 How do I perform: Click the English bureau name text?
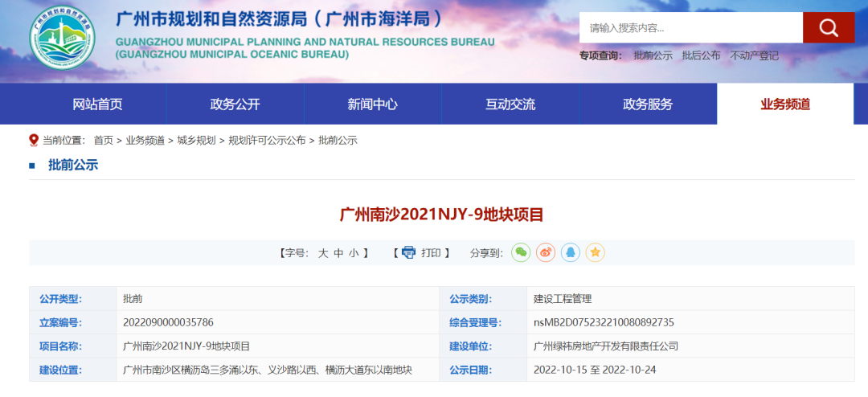click(305, 48)
